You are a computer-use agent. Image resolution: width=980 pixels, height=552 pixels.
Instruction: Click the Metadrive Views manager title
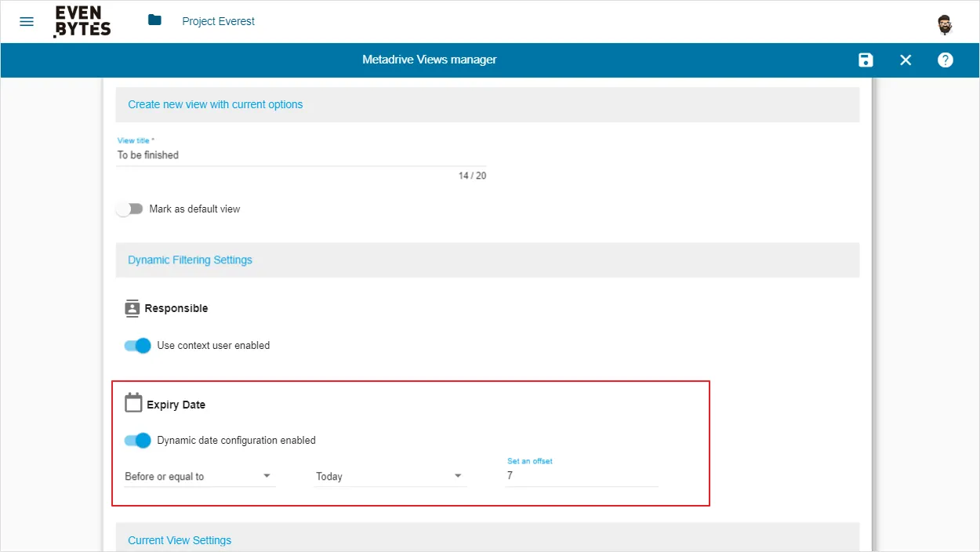click(x=430, y=60)
